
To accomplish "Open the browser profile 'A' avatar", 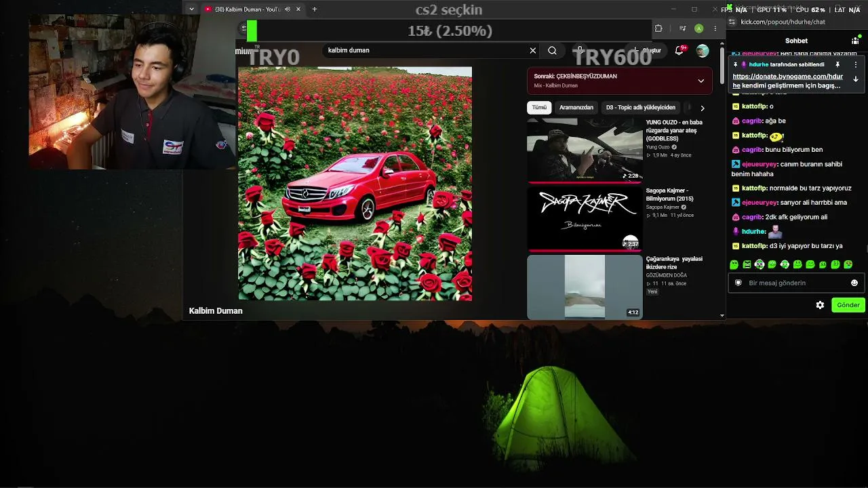I will point(698,28).
